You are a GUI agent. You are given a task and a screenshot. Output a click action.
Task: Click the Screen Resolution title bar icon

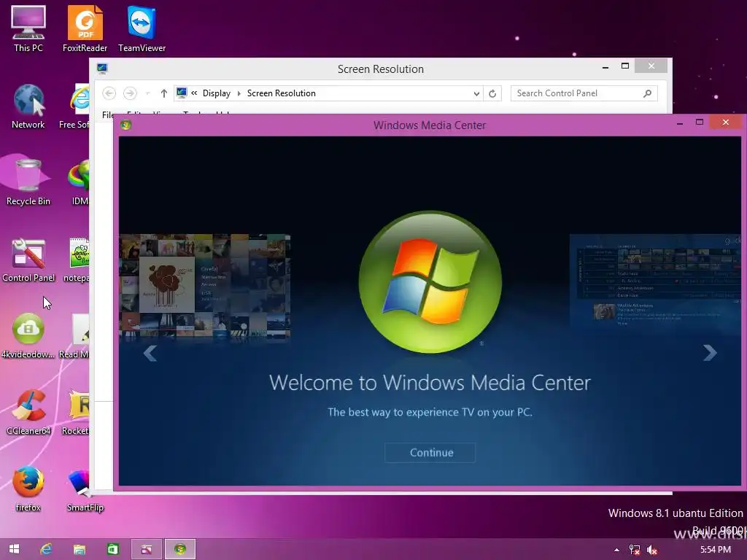pos(102,69)
